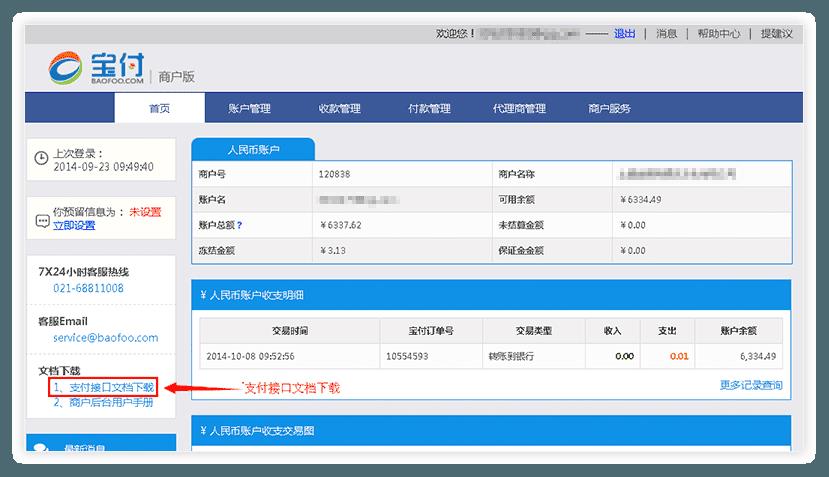Image resolution: width=829 pixels, height=477 pixels.
Task: Click the 提建议 link
Action: click(777, 34)
